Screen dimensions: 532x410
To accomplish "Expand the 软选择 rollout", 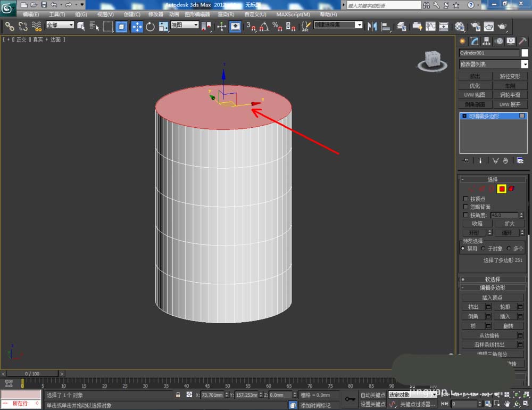I will (x=492, y=279).
